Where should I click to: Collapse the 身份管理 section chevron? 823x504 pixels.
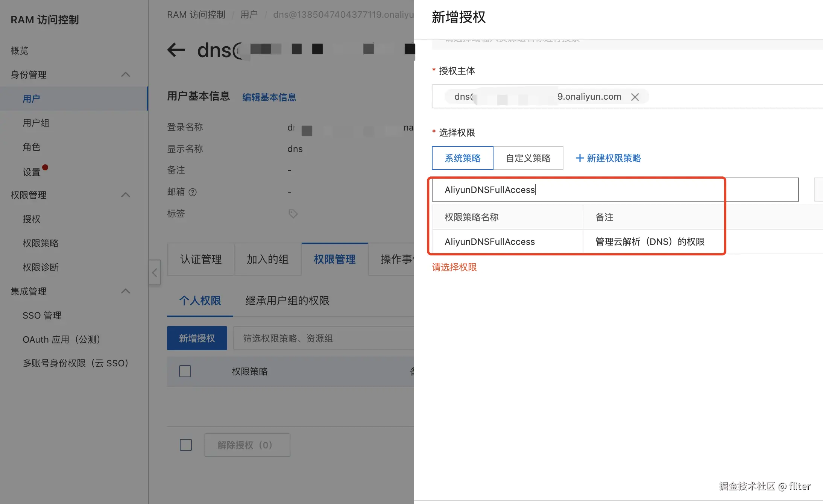click(126, 74)
